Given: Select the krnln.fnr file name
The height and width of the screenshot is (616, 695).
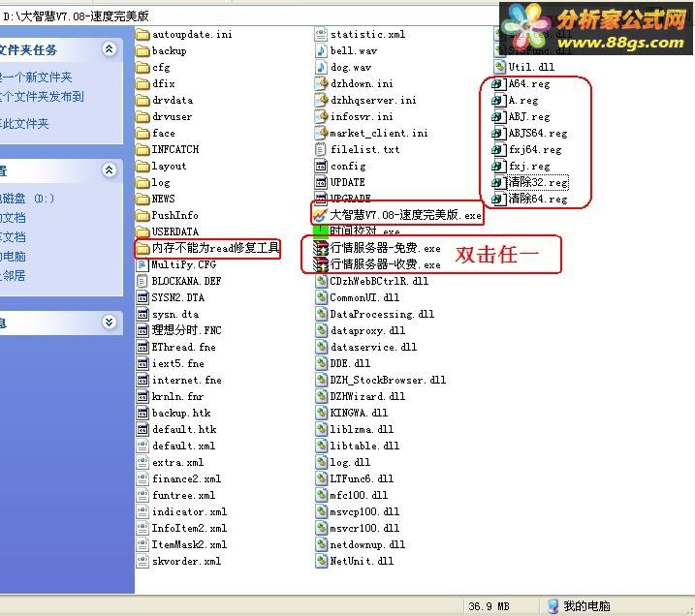Looking at the screenshot, I should [177, 396].
